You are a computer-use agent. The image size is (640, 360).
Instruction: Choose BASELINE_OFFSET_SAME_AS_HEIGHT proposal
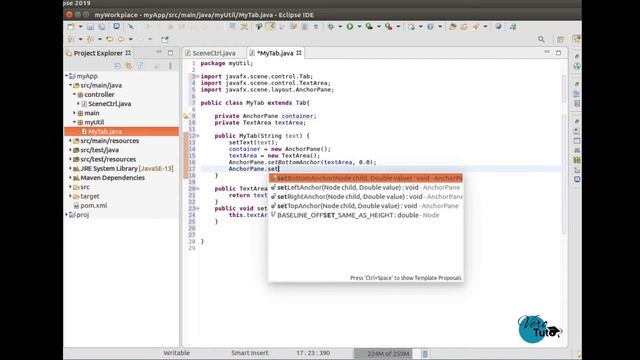(x=366, y=215)
